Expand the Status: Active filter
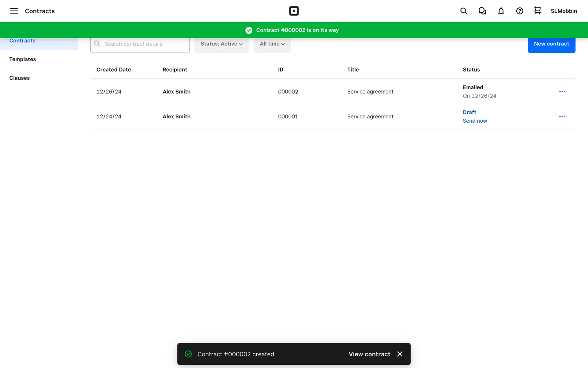 tap(221, 44)
